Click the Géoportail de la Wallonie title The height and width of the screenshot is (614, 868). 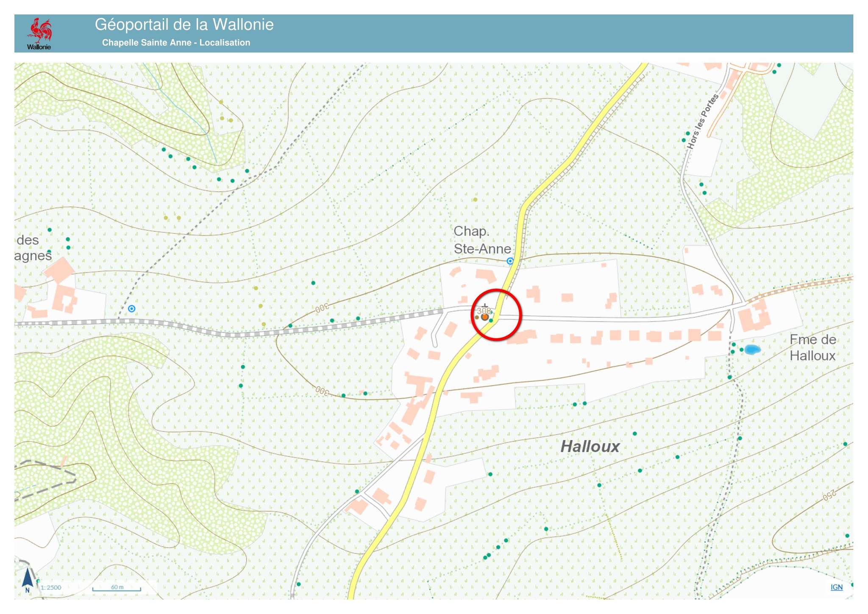184,25
